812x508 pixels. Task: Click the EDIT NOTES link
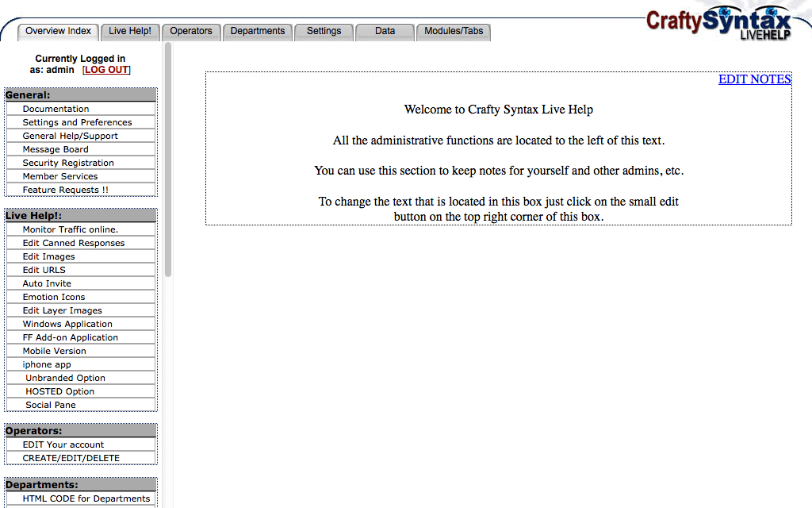tap(754, 79)
